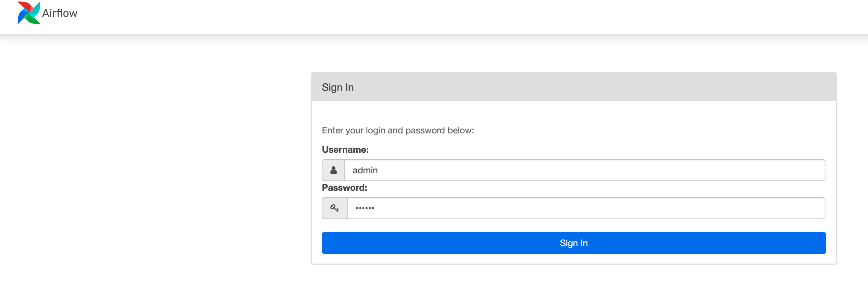Click the Airflow pinwheel logo
Viewport: 868px width, 290px height.
(29, 13)
